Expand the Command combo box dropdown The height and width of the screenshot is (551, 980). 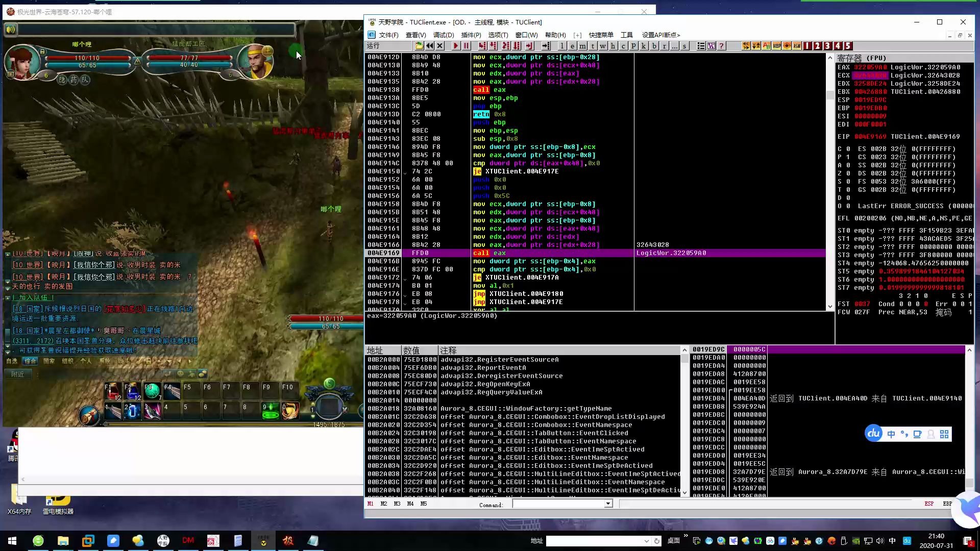click(x=608, y=504)
